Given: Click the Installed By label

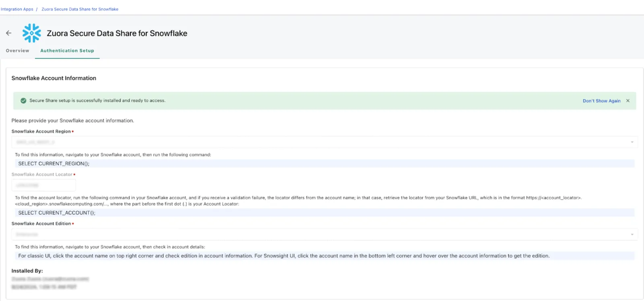Looking at the screenshot, I should (27, 271).
